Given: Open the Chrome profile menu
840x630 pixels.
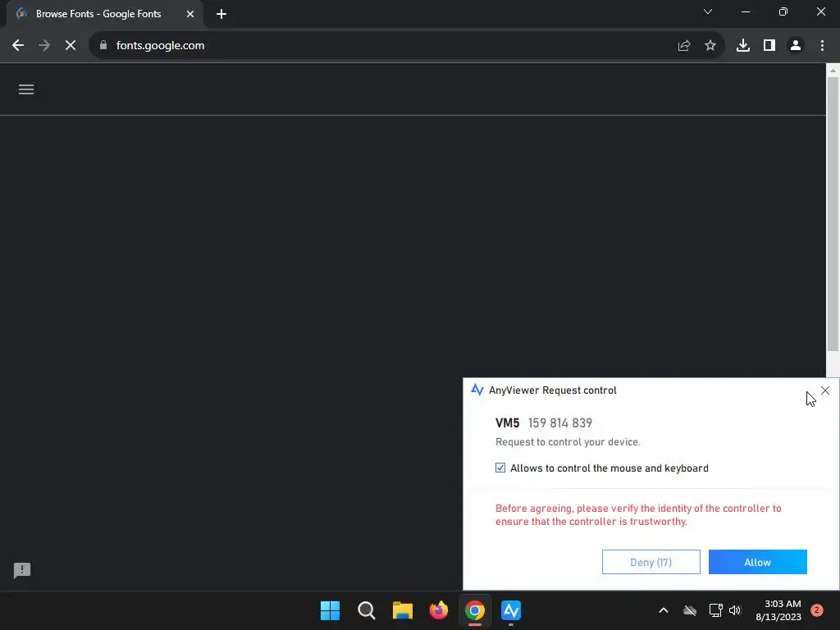Looking at the screenshot, I should tap(796, 46).
